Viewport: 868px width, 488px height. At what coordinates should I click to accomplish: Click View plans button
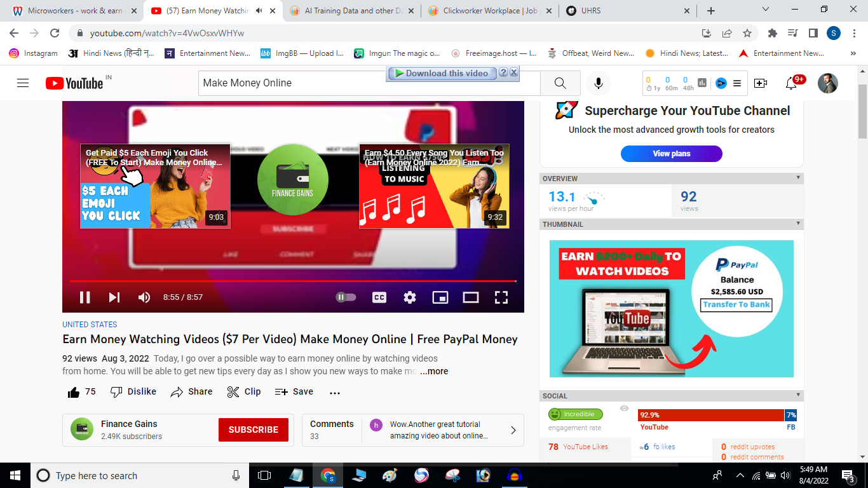pos(671,154)
